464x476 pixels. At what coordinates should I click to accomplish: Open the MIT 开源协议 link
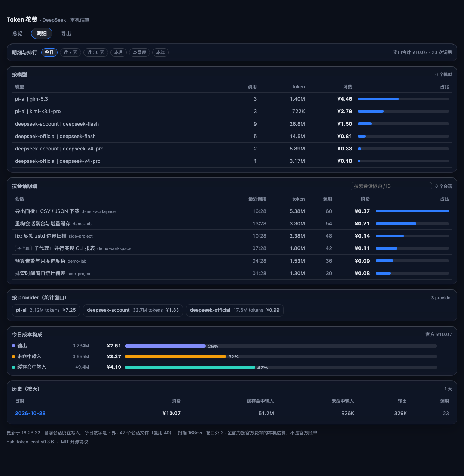[x=74, y=442]
